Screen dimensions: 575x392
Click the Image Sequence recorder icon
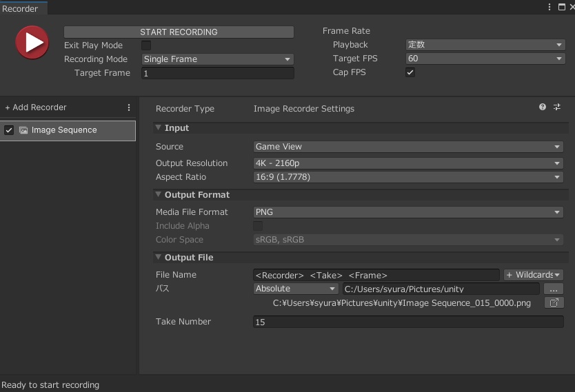click(x=23, y=130)
